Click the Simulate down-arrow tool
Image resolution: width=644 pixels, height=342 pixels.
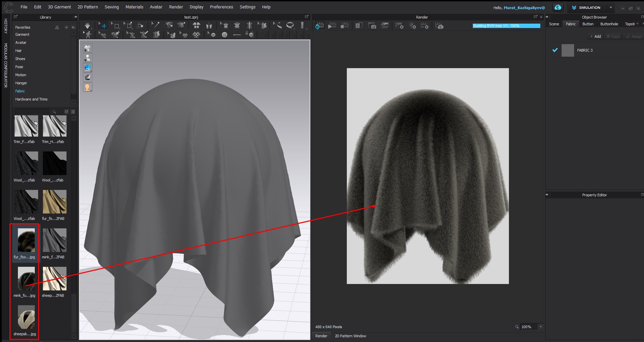click(x=87, y=26)
